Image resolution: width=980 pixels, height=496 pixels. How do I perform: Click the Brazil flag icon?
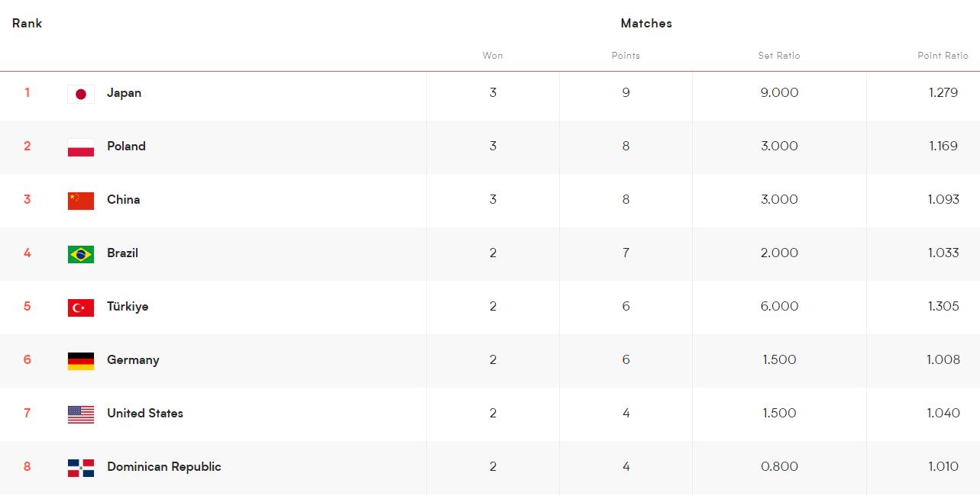pyautogui.click(x=80, y=254)
